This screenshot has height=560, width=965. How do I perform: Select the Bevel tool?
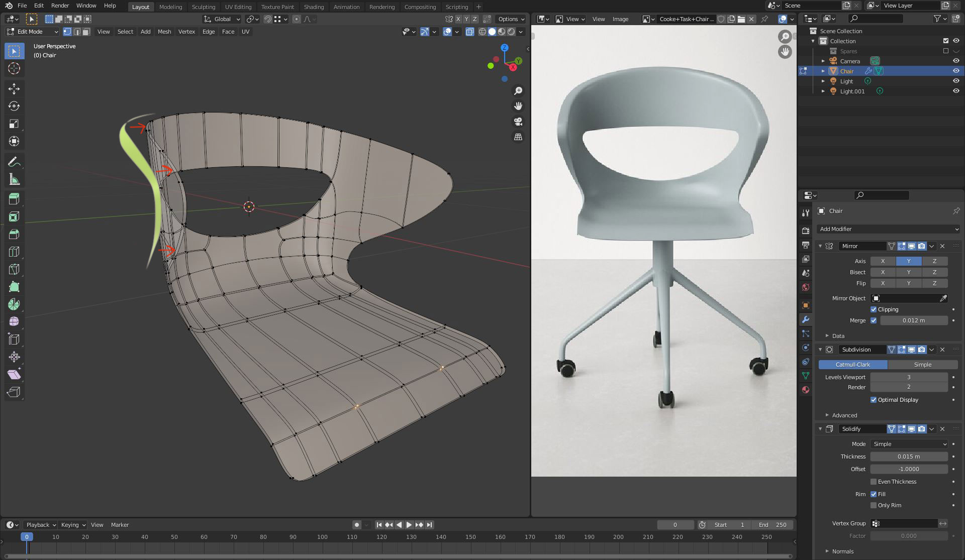14,234
